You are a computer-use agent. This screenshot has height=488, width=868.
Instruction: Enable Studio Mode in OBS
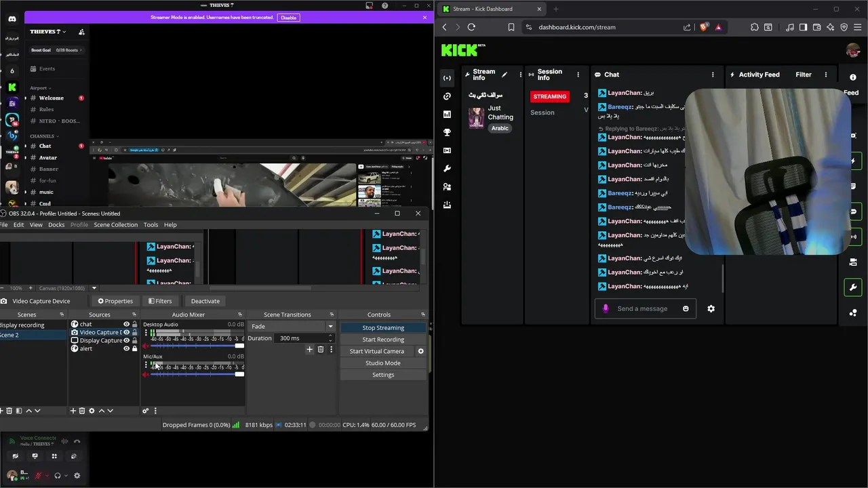tap(383, 363)
